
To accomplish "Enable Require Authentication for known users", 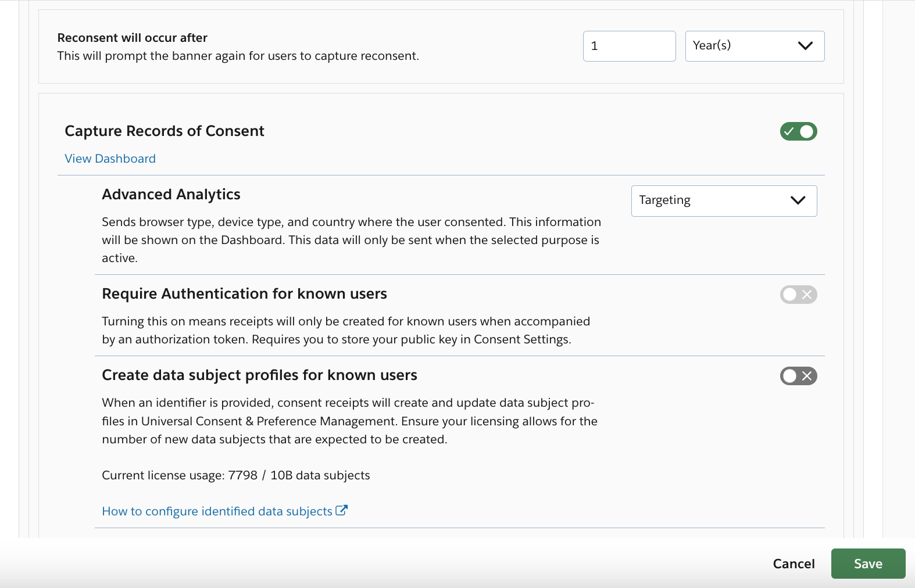I will point(798,295).
